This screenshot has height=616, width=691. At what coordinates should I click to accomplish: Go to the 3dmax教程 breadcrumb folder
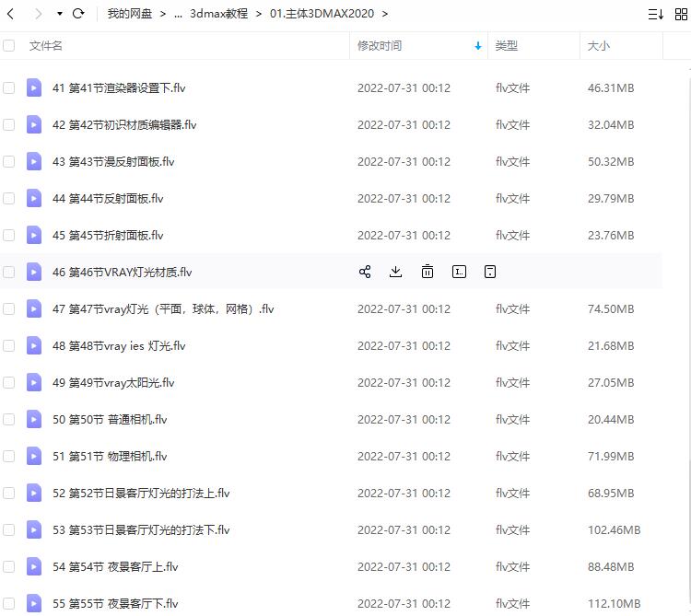click(x=217, y=14)
